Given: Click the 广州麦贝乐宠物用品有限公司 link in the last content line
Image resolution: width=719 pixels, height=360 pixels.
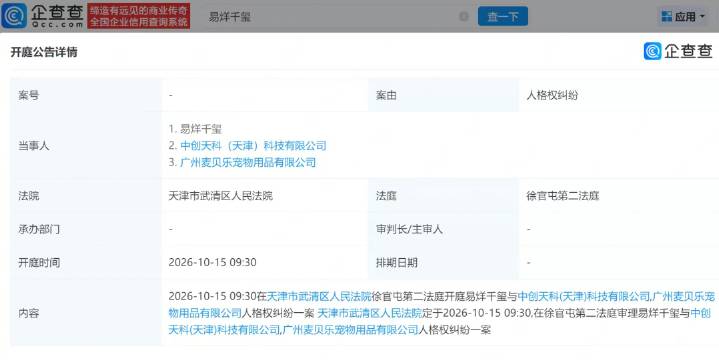Looking at the screenshot, I should pyautogui.click(x=351, y=330).
